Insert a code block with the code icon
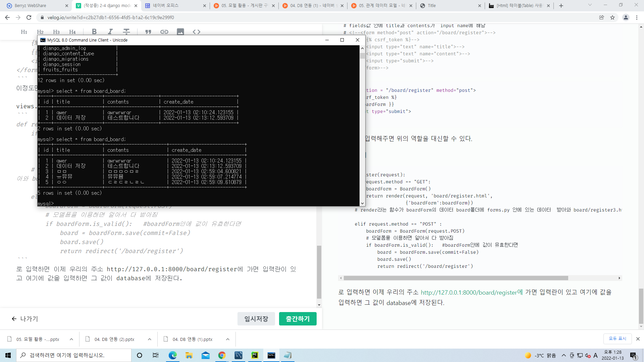This screenshot has width=644, height=362. pyautogui.click(x=197, y=32)
